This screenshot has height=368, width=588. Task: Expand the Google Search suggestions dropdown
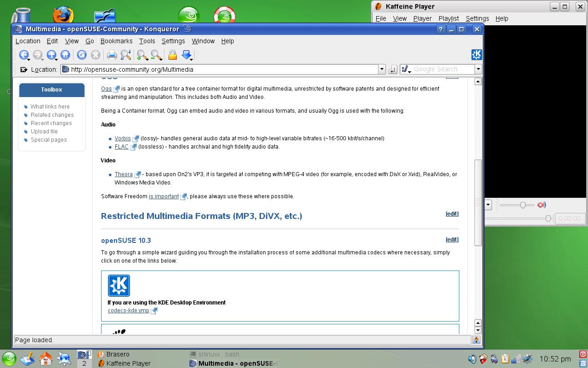point(478,69)
